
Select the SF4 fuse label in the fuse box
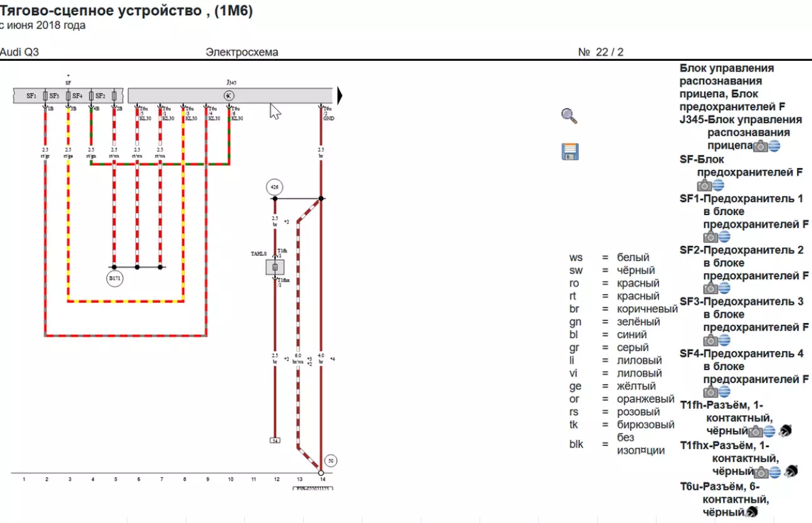(x=77, y=96)
